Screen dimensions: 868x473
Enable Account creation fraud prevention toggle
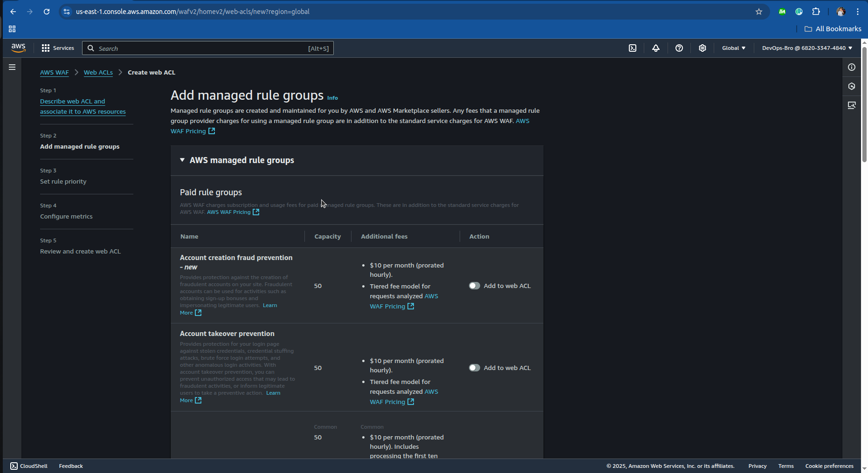coord(475,286)
